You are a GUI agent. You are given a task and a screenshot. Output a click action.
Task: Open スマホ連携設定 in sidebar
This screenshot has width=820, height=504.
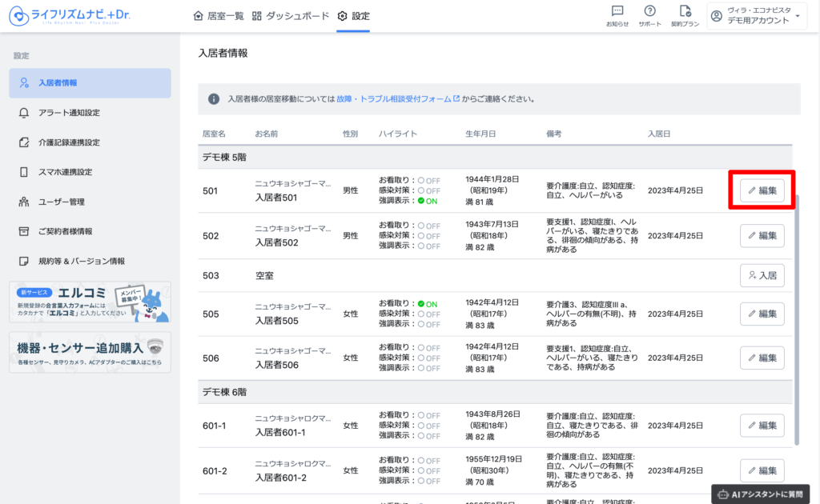(x=65, y=172)
